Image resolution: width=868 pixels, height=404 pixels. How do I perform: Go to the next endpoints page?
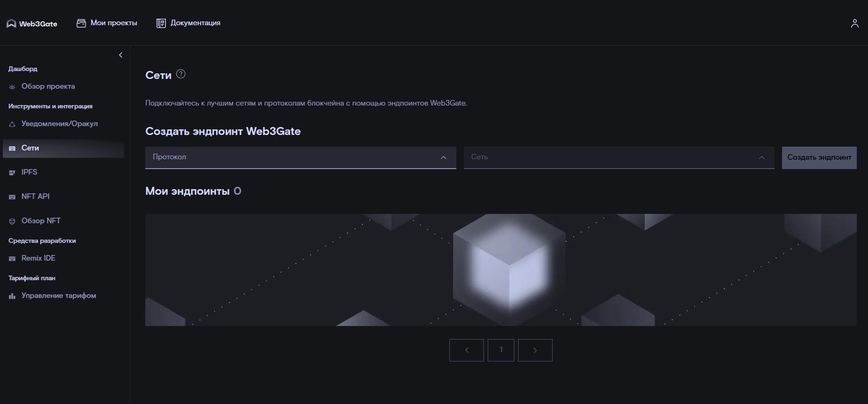[x=535, y=350]
